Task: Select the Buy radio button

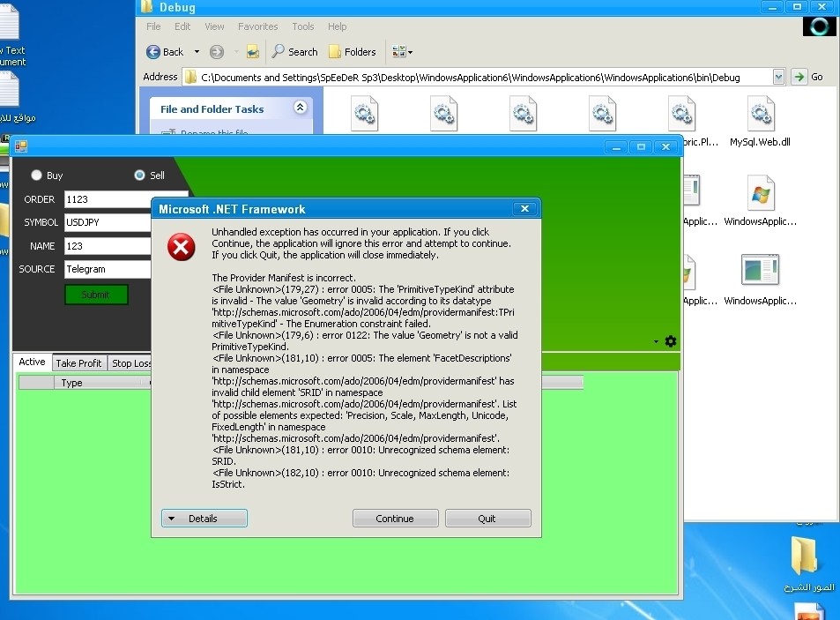Action: (x=36, y=176)
